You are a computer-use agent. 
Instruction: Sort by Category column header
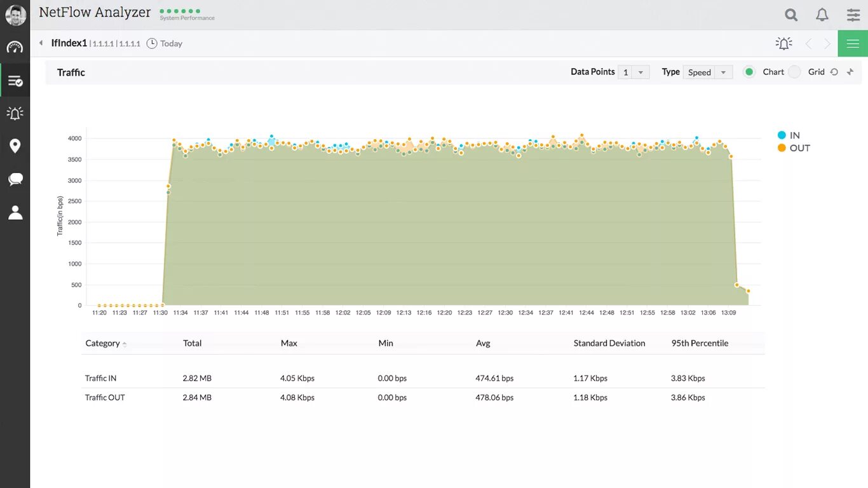(106, 343)
